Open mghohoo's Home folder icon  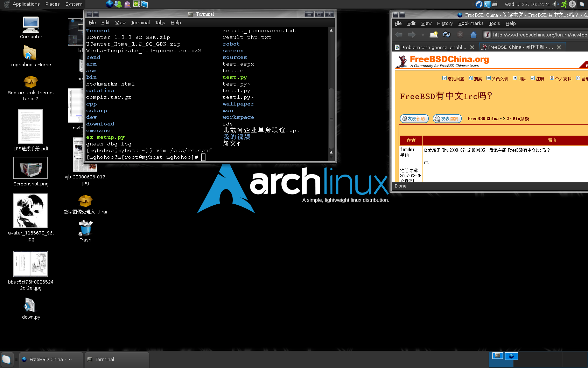(x=31, y=57)
